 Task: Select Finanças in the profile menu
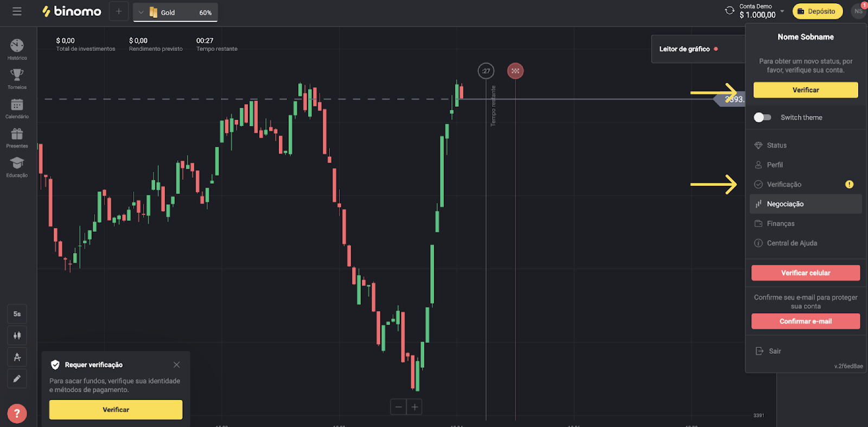click(780, 224)
